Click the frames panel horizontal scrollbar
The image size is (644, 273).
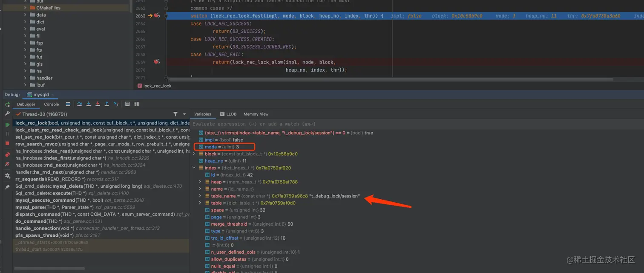pyautogui.click(x=49, y=269)
